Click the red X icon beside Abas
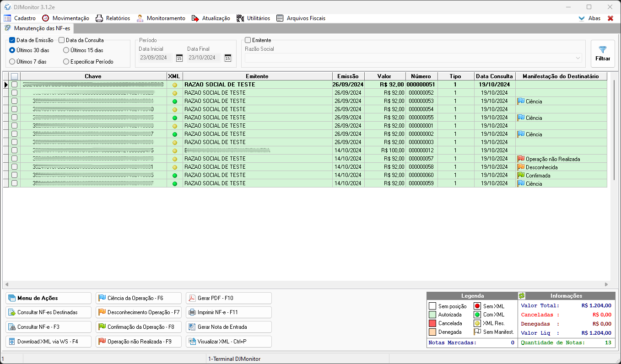 [610, 18]
